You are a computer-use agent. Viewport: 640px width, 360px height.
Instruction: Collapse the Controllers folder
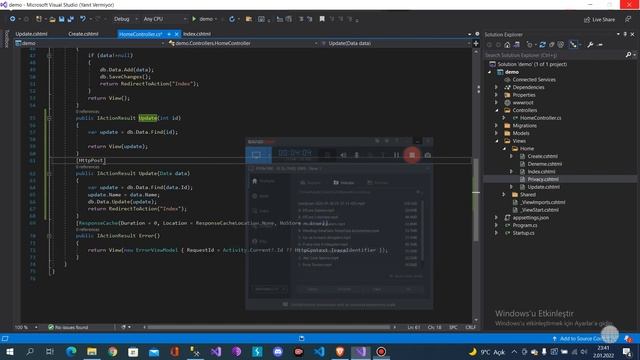[497, 111]
